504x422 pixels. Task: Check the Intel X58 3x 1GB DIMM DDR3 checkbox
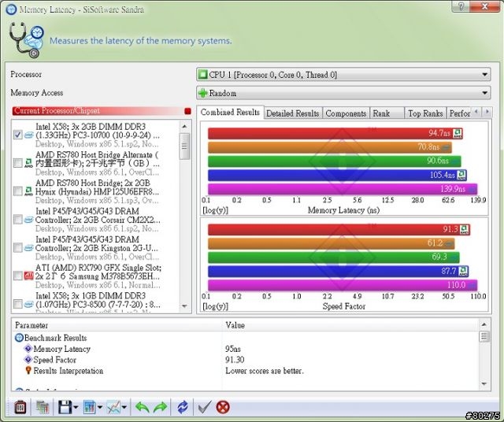tap(17, 304)
